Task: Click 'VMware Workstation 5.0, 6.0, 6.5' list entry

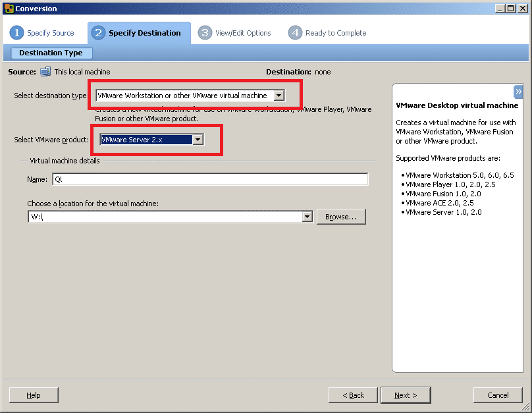Action: (x=460, y=175)
